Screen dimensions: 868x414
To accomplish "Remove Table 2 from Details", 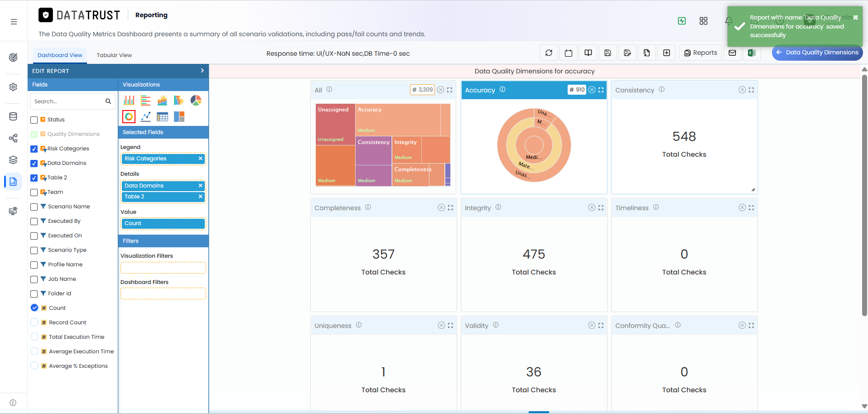I will (x=200, y=197).
